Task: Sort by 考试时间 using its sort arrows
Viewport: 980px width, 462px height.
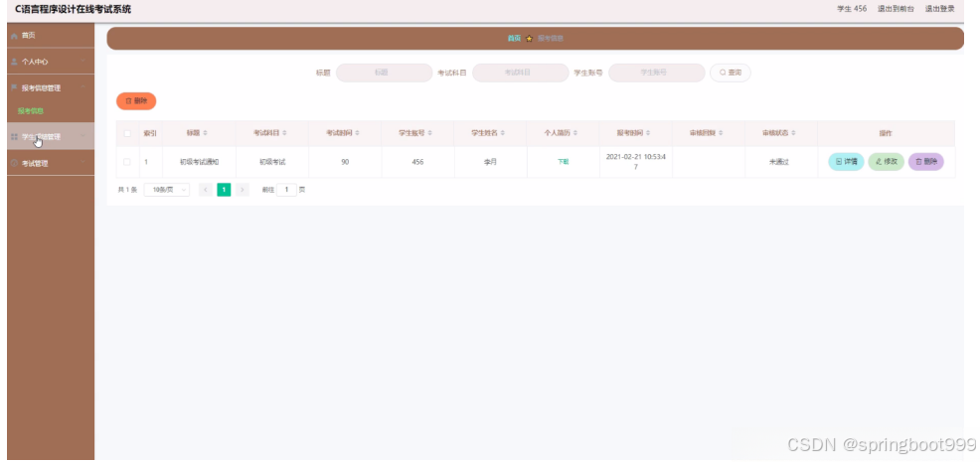Action: click(358, 134)
